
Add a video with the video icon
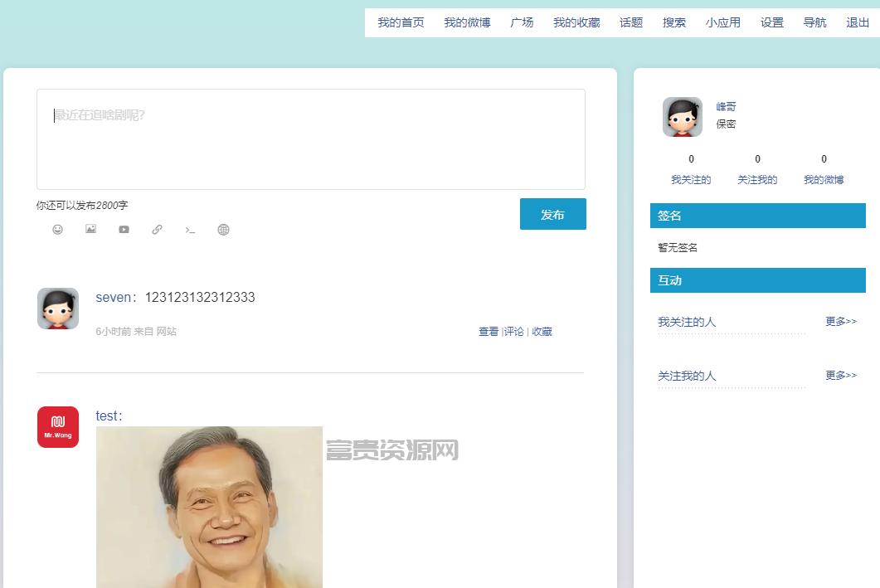point(124,230)
